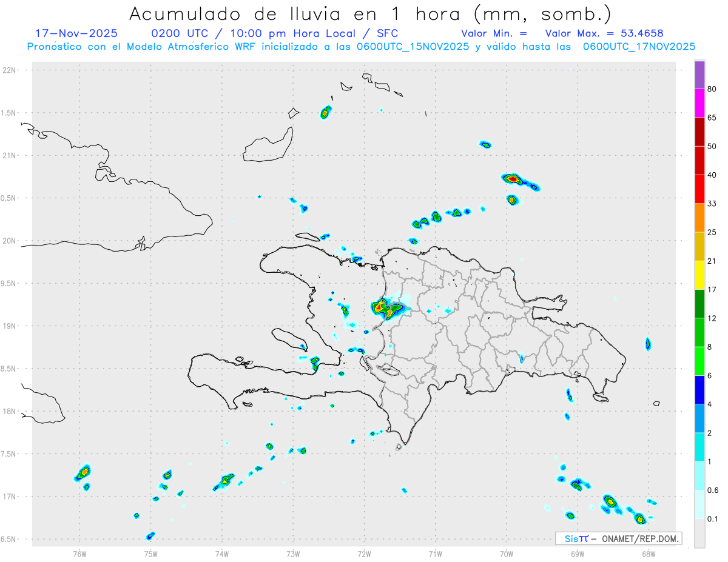Screen dimensions: 728x562
Task: Click the '21N' latitude axis label
Action: point(9,155)
